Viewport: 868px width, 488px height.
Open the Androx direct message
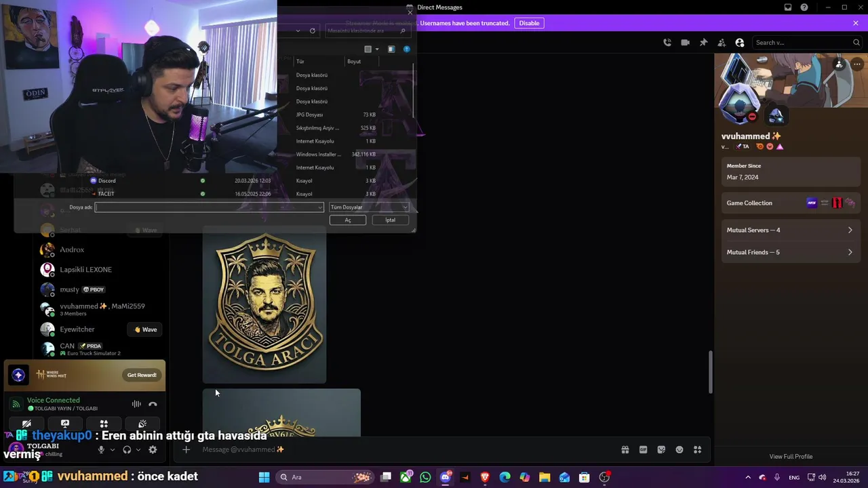click(102, 249)
